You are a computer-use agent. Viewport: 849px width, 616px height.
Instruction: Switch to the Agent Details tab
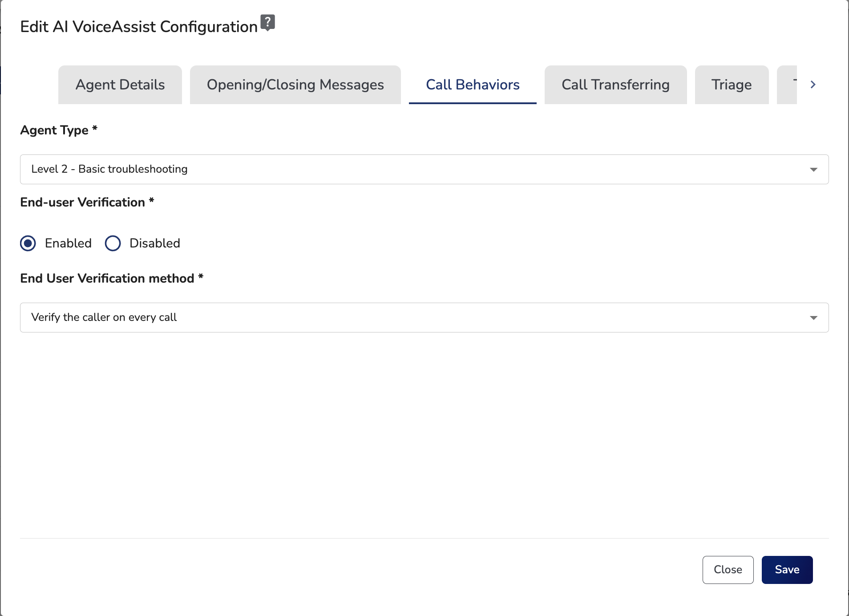pyautogui.click(x=120, y=85)
